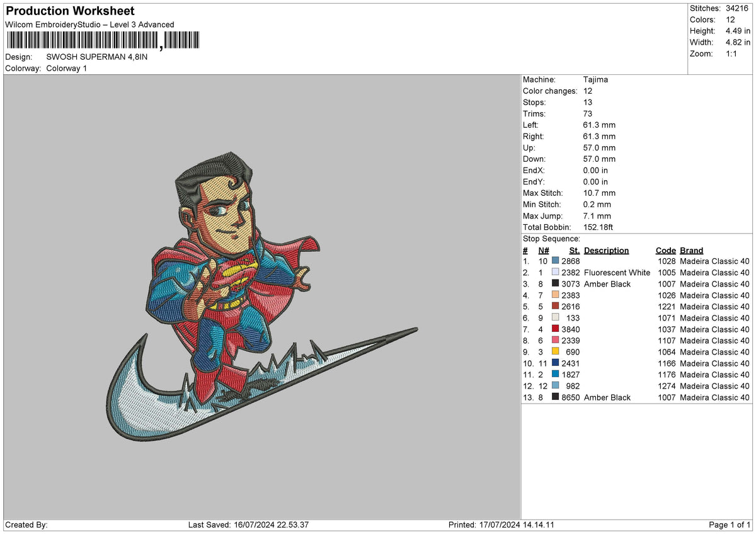This screenshot has height=534, width=756.
Task: Click design name SWOSH SUPERMAN 4,8IN
Action: pos(97,57)
